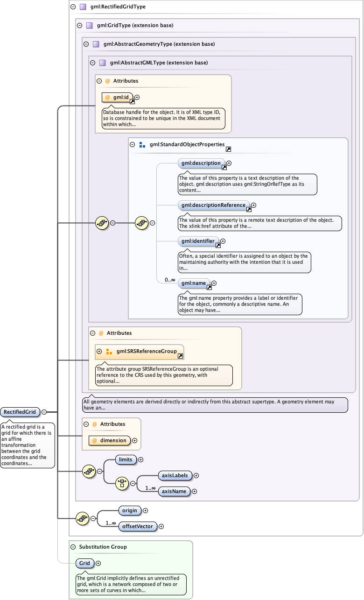Viewport: 364px width, 600px height.
Task: Expand the offsetVector element
Action: pyautogui.click(x=161, y=526)
